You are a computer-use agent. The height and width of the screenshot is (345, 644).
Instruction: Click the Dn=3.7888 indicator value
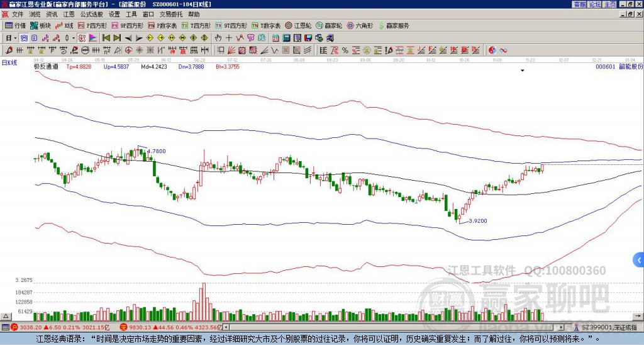pos(191,67)
